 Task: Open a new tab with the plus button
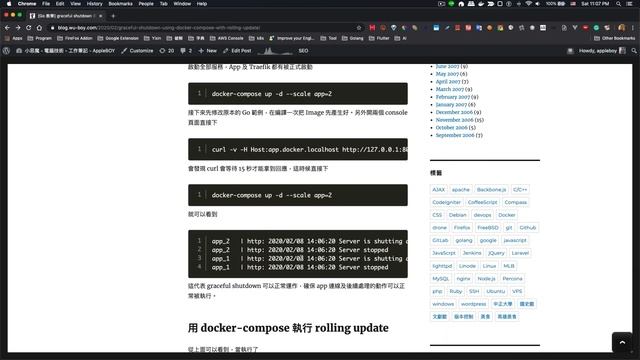click(113, 16)
